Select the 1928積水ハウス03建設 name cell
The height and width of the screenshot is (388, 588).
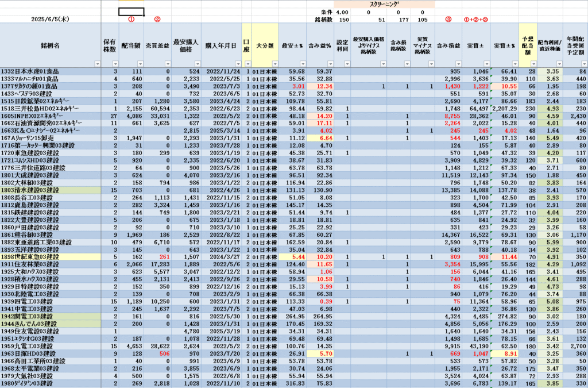point(51,279)
